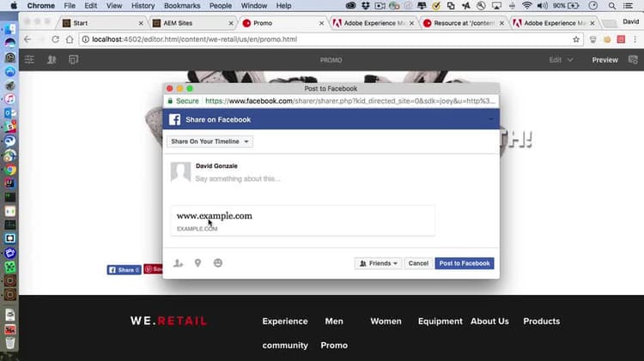Open the History menu
Image resolution: width=644 pixels, height=361 pixels.
click(143, 6)
